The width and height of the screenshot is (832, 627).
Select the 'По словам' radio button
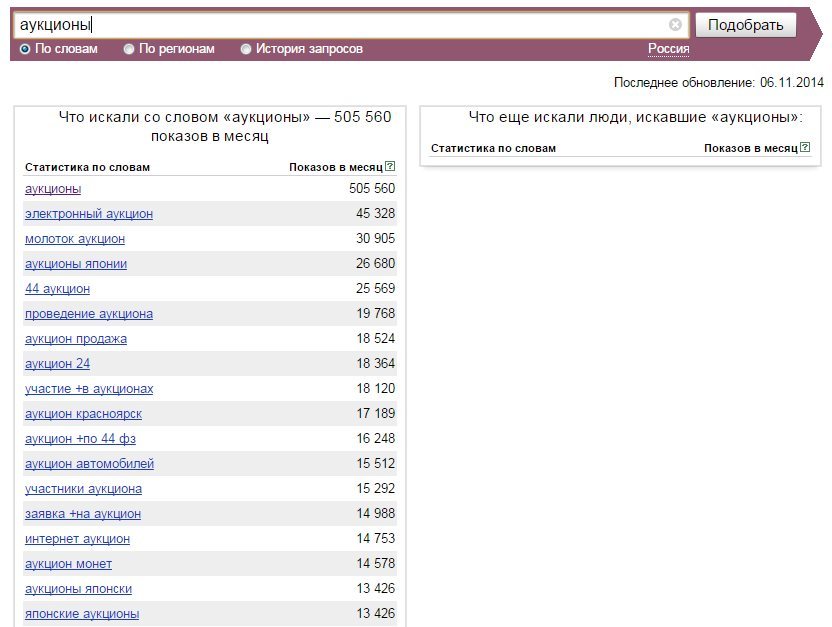(25, 49)
